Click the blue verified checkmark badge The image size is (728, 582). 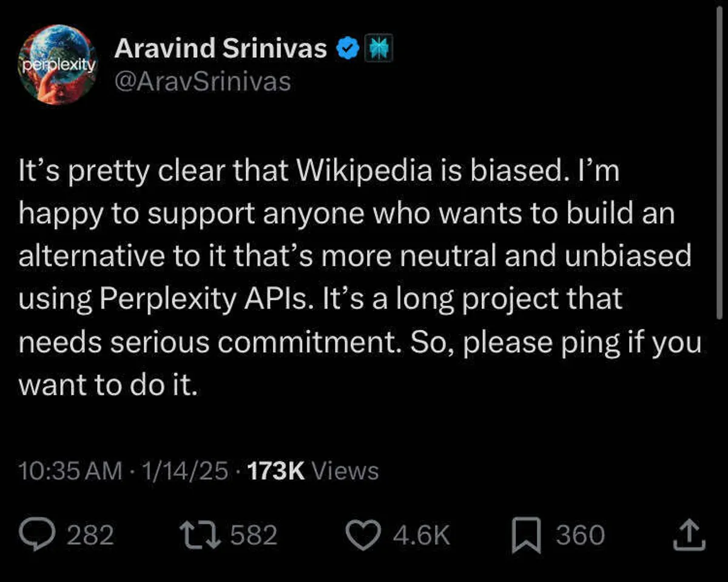(x=346, y=48)
